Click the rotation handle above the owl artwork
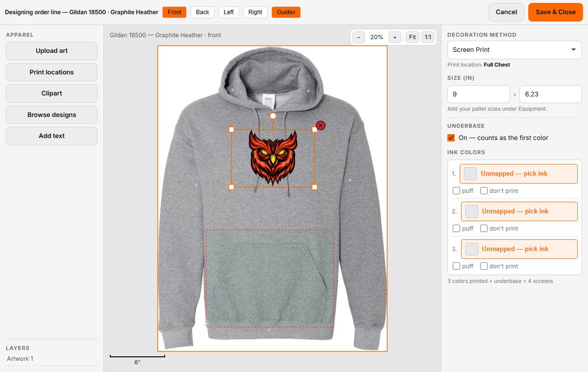 tap(273, 116)
